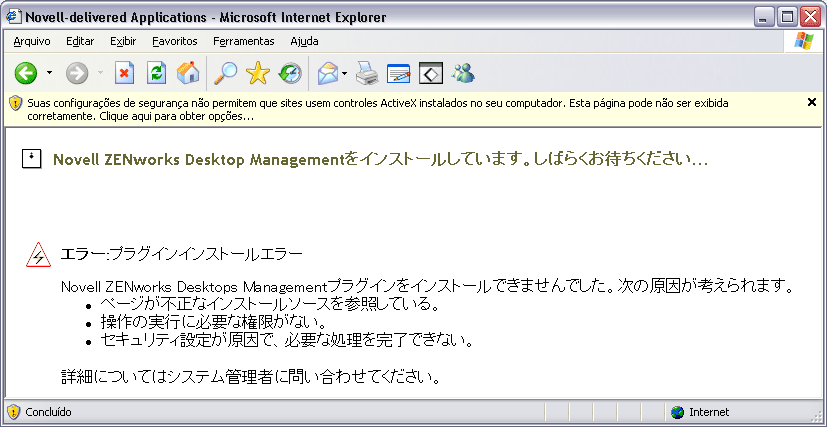
Task: Open the Back history dropdown arrow
Action: point(50,73)
